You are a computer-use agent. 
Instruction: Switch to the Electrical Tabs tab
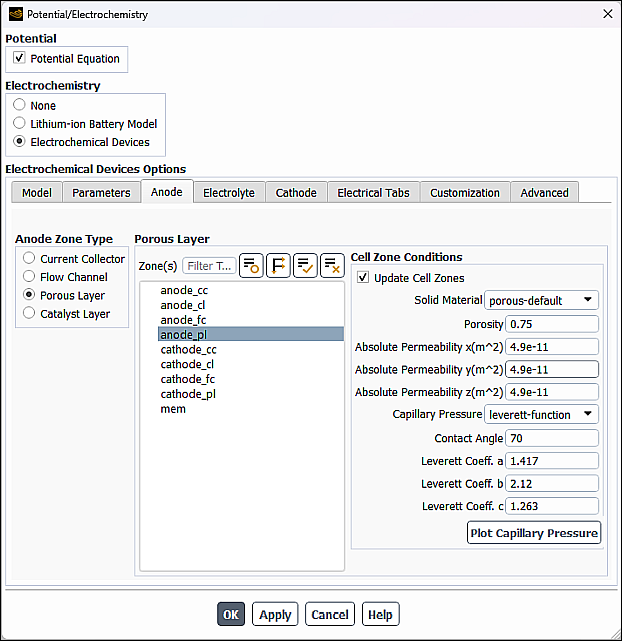373,193
